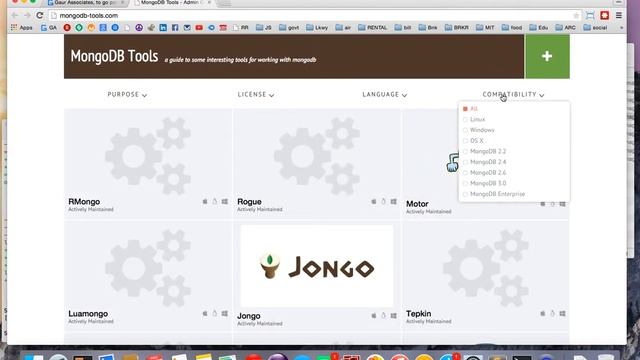The image size is (640, 360).
Task: Open the MIT bookmarks folder
Action: pos(485,27)
